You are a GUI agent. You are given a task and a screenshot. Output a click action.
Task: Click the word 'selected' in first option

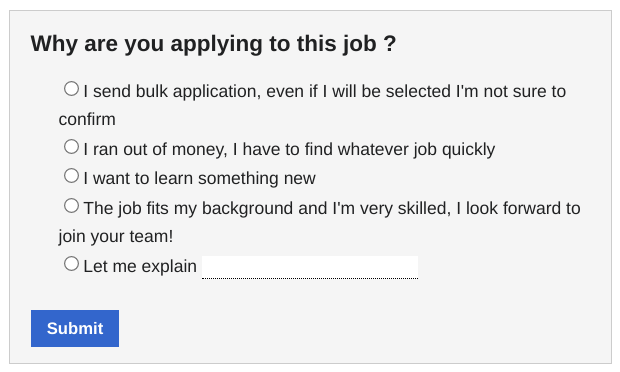pyautogui.click(x=418, y=91)
